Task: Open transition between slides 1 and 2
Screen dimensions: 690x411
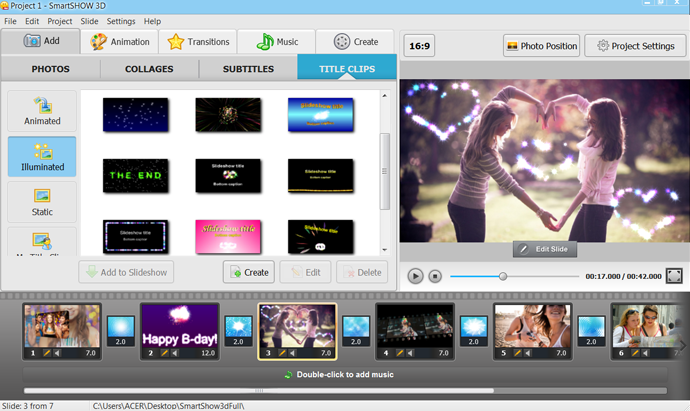Action: click(121, 331)
